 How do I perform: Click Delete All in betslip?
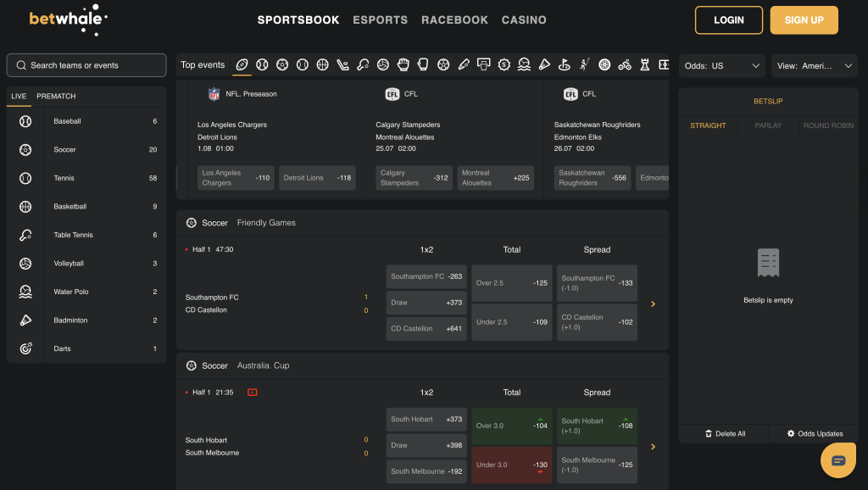tap(725, 433)
